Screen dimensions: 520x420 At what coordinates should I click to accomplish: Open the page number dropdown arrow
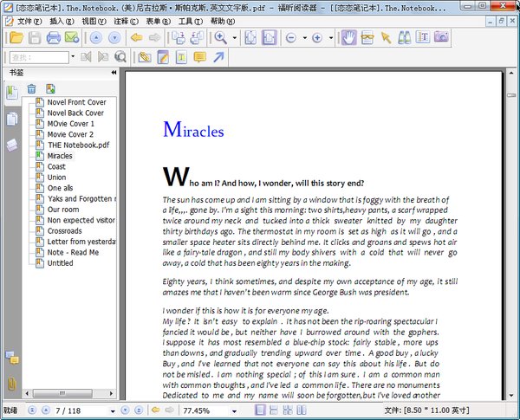pyautogui.click(x=113, y=411)
